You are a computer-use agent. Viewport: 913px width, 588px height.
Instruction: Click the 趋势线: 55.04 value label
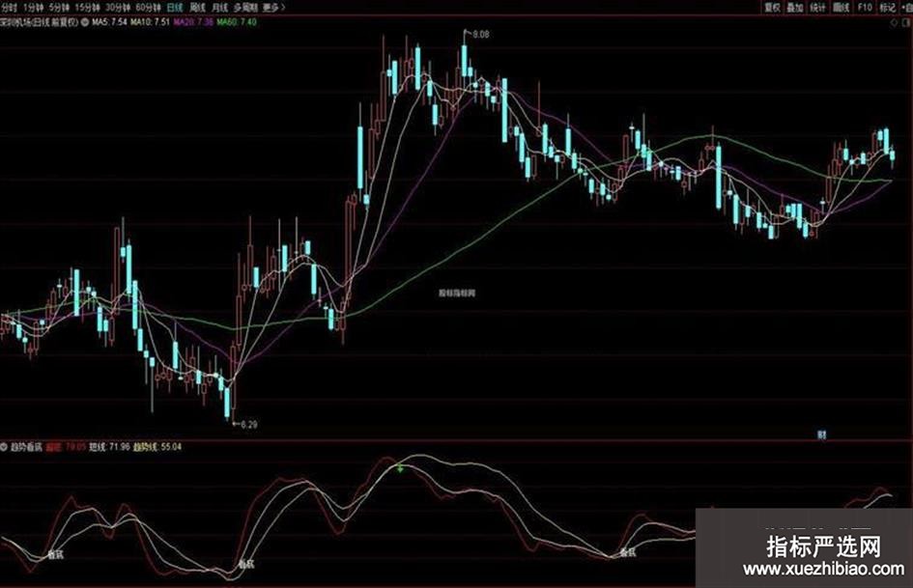(157, 447)
